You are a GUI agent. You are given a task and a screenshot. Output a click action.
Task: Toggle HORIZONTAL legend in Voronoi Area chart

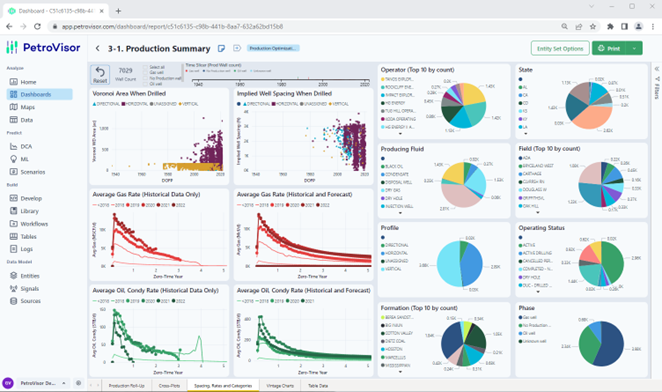pyautogui.click(x=135, y=104)
